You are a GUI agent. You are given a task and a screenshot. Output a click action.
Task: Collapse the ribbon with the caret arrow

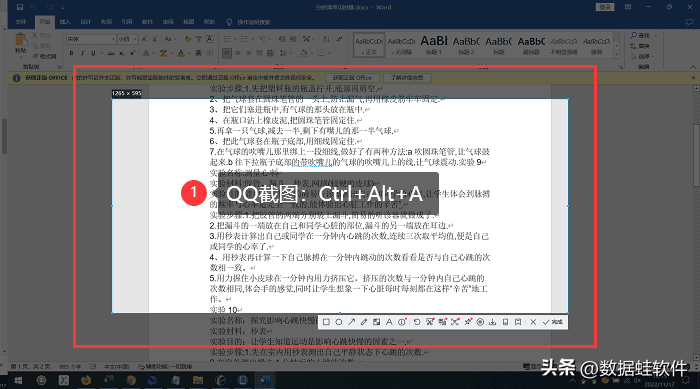(693, 67)
